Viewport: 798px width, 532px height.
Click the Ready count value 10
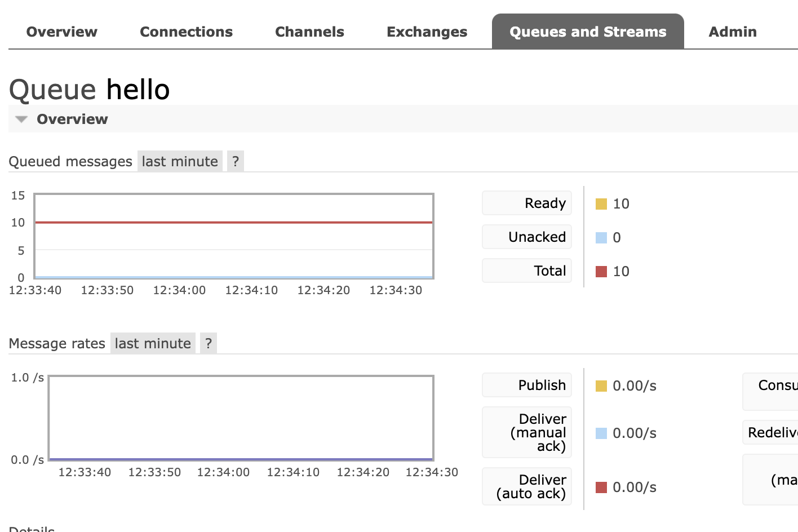621,204
